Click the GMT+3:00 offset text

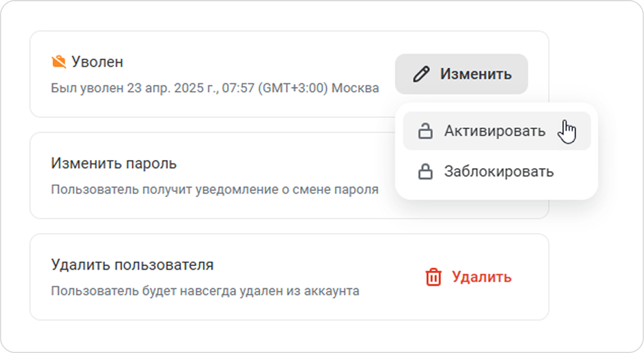[x=293, y=88]
